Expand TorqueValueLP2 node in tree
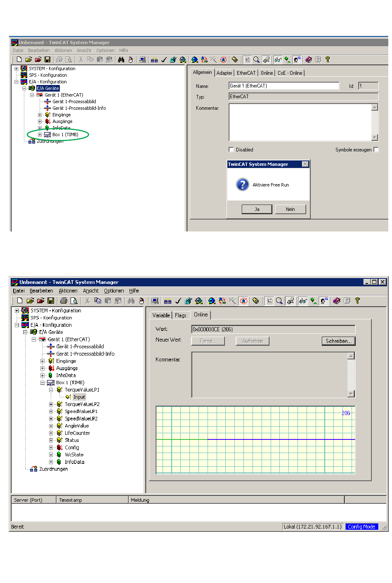 click(x=51, y=404)
